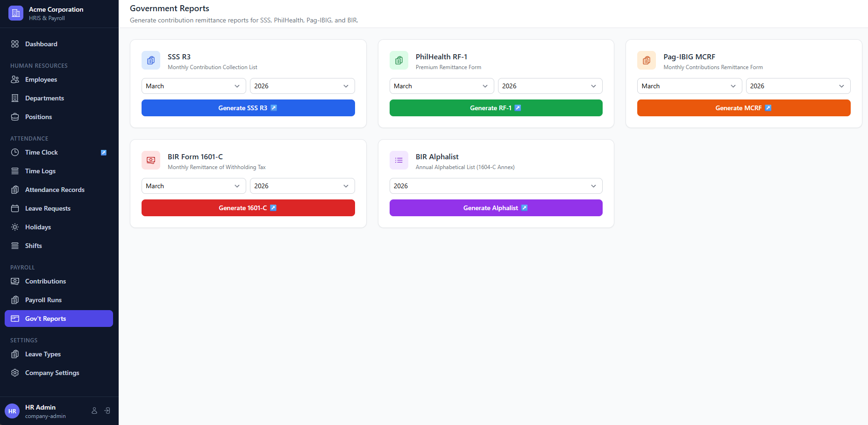Viewport: 868px width, 425px height.
Task: Click the Generate MCRF button
Action: [x=743, y=108]
